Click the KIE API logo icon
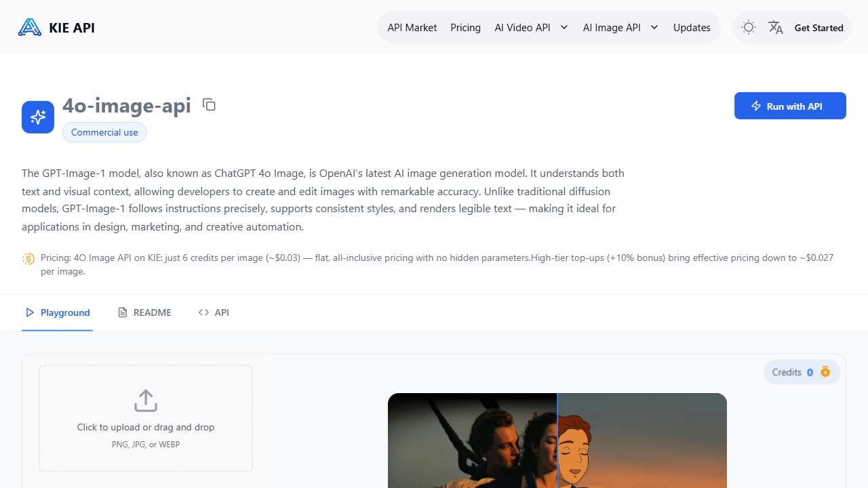The image size is (868, 488). coord(30,28)
